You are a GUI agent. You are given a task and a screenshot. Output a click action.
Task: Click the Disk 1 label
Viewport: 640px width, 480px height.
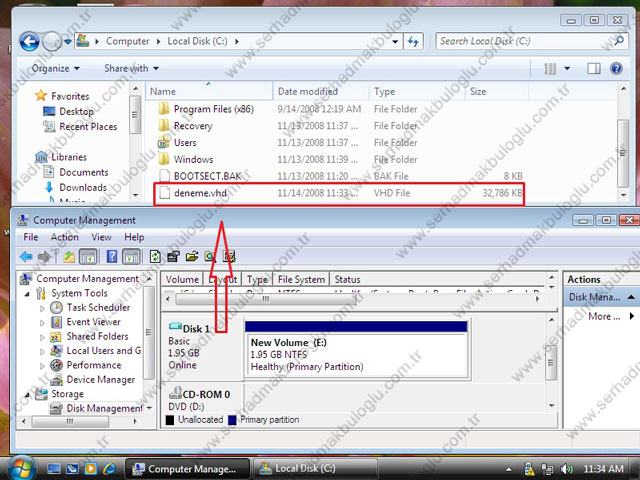pos(196,329)
